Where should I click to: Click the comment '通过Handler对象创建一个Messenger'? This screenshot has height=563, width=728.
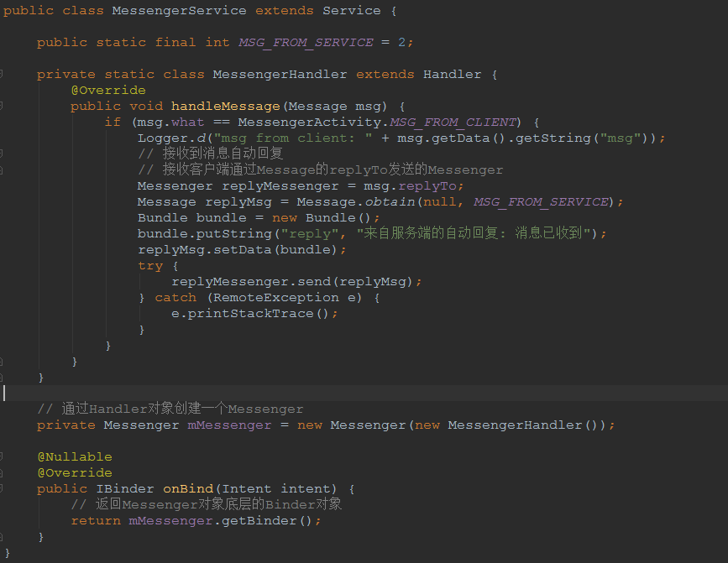tap(170, 409)
